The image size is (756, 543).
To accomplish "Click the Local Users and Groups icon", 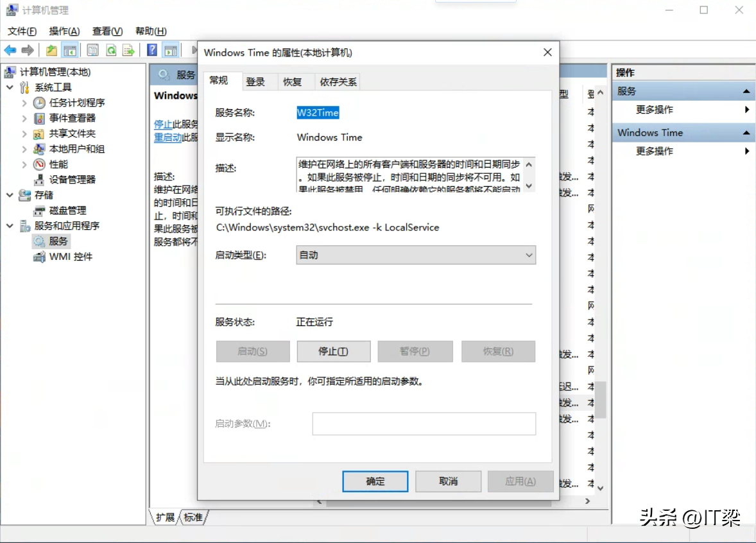I will pos(39,149).
